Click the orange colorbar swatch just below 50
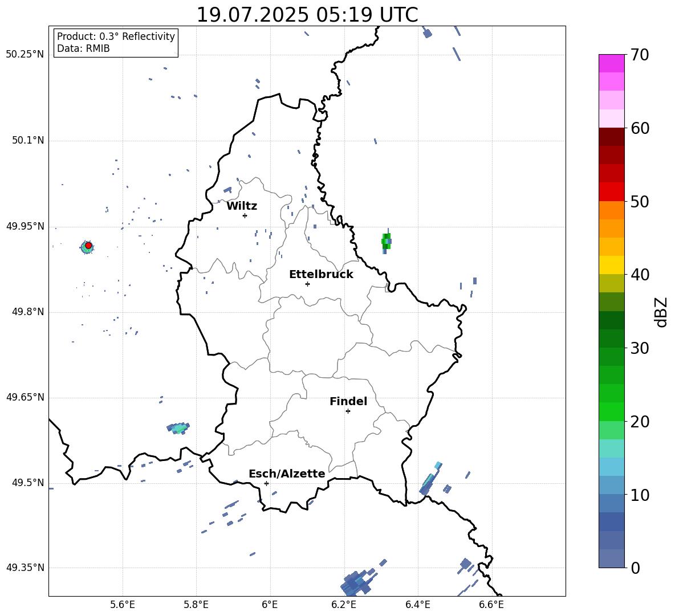 pyautogui.click(x=611, y=210)
